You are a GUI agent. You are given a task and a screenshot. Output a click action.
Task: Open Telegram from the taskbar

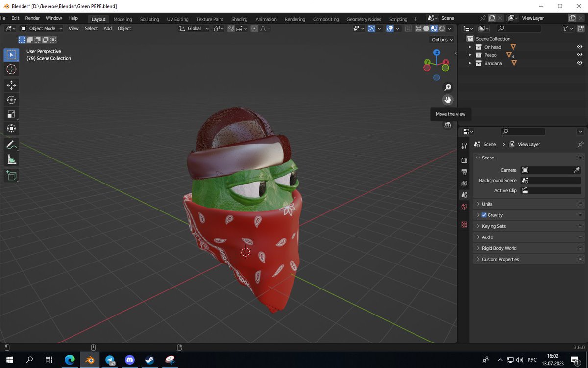(110, 360)
